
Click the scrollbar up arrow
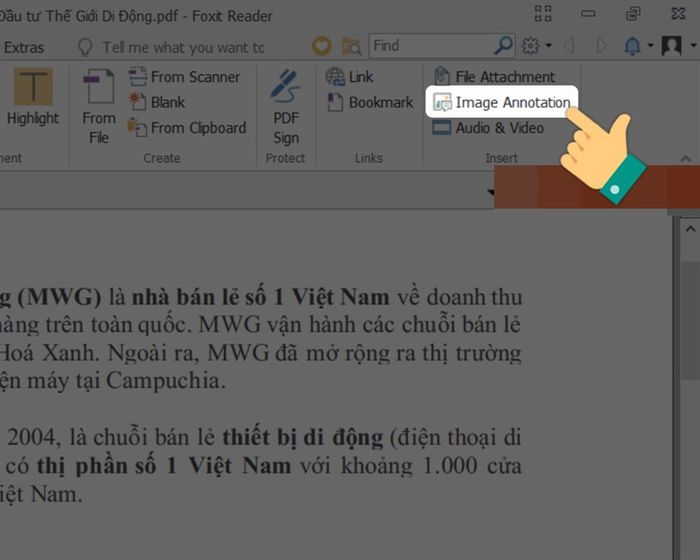pyautogui.click(x=690, y=229)
